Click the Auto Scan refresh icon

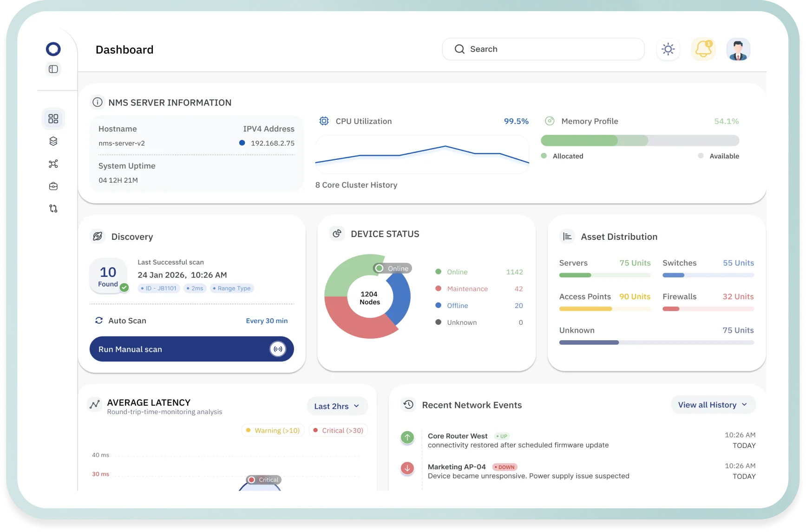(x=99, y=321)
